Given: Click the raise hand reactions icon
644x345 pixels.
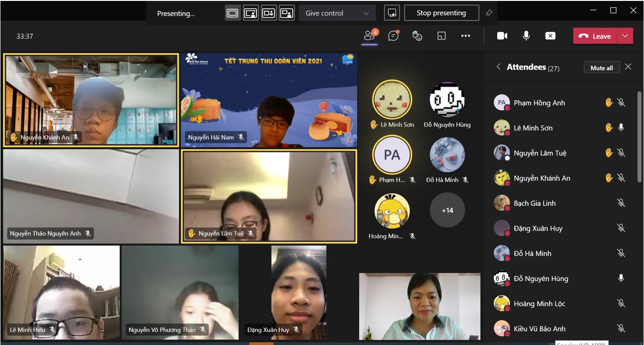Looking at the screenshot, I should click(x=417, y=36).
